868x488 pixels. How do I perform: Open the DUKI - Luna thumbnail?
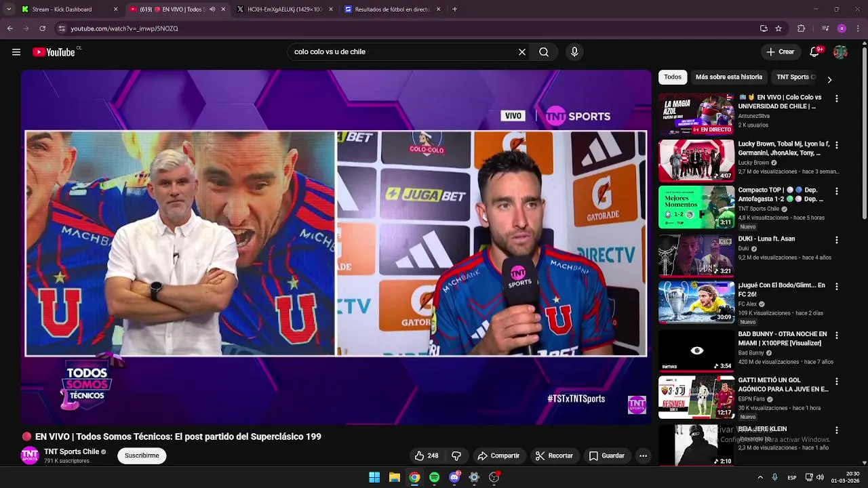click(x=696, y=256)
